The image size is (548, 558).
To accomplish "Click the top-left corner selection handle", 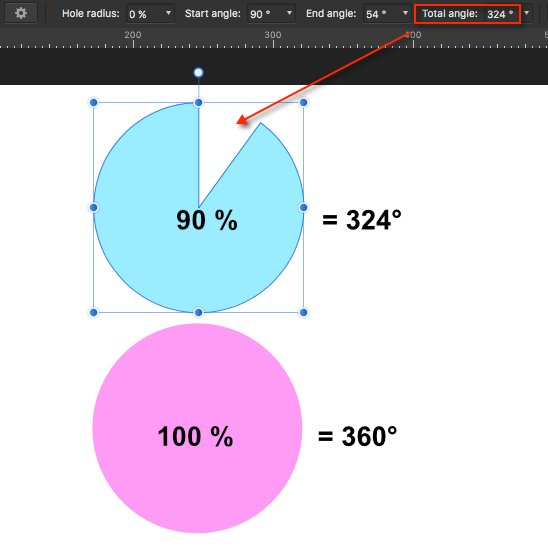I will tap(93, 102).
